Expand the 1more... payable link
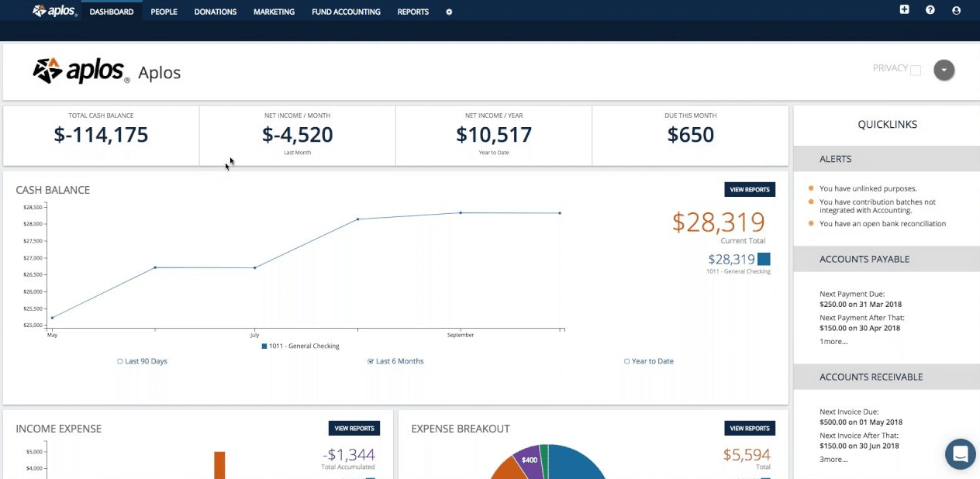Viewport: 980px width, 479px height. [x=833, y=341]
